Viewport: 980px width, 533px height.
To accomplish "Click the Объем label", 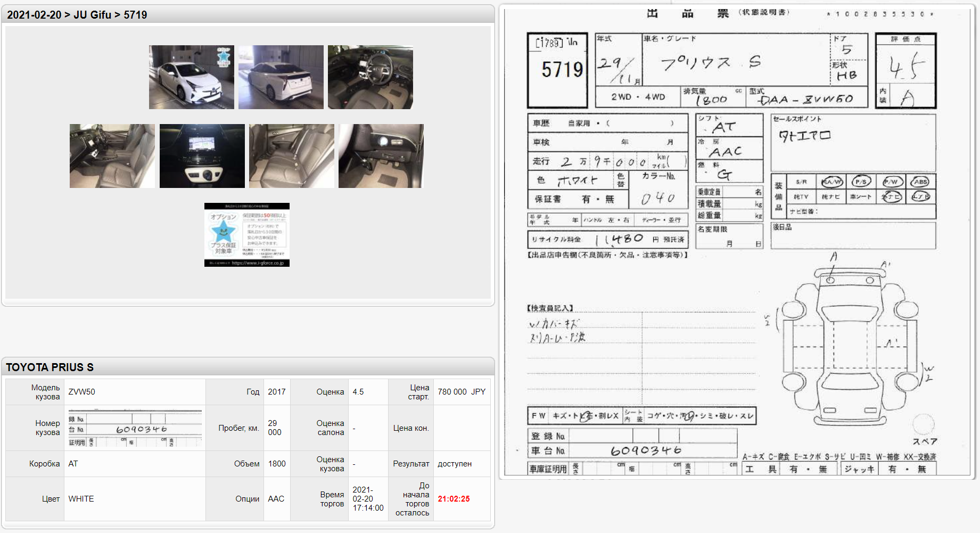I will 247,464.
